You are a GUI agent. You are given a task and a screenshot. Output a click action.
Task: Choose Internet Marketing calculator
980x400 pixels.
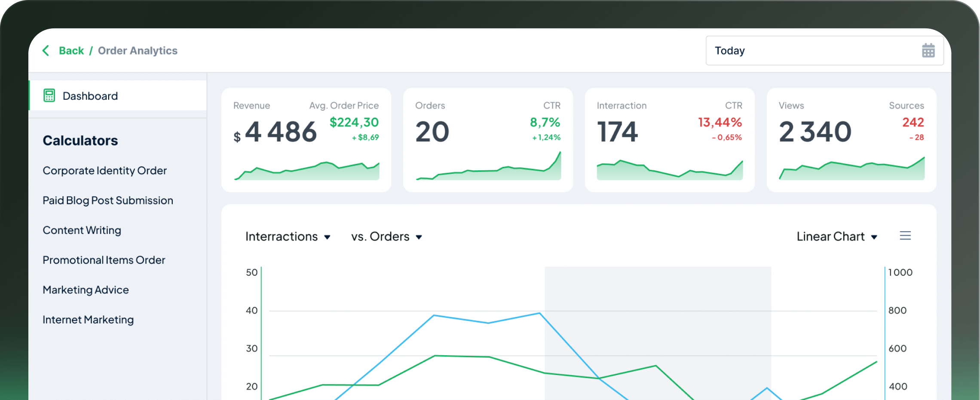88,320
